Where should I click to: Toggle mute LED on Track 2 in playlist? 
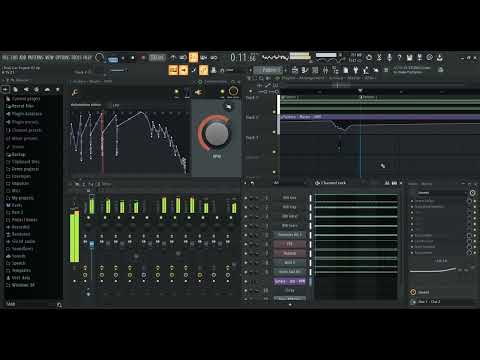[x=274, y=132]
